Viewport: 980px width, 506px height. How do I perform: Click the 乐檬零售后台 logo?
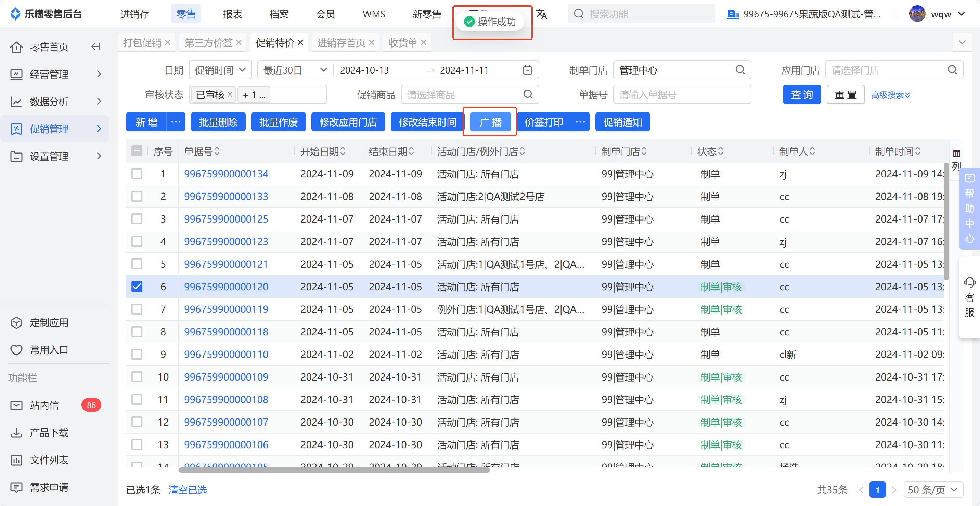coord(46,14)
